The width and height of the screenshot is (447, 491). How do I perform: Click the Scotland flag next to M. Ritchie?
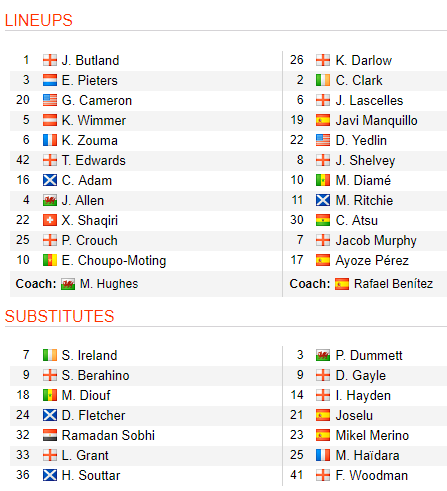(x=323, y=200)
